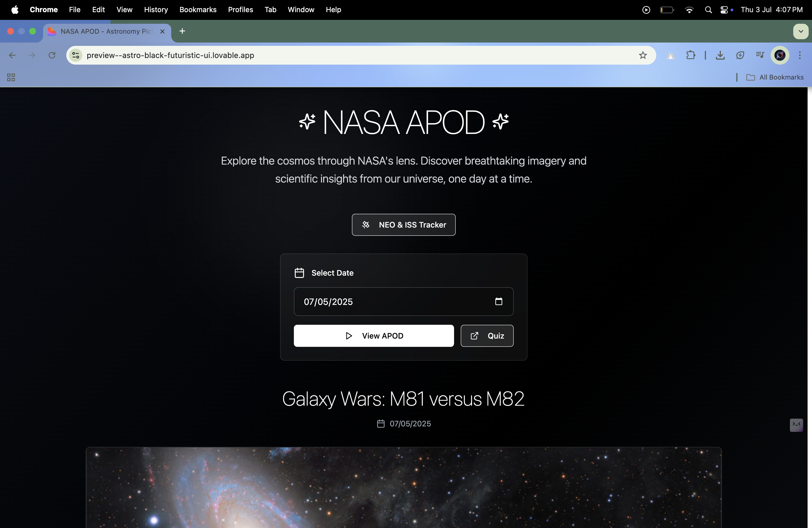Open the apps grid in the bookmarks bar
Viewport: 812px width, 528px height.
pyautogui.click(x=11, y=77)
